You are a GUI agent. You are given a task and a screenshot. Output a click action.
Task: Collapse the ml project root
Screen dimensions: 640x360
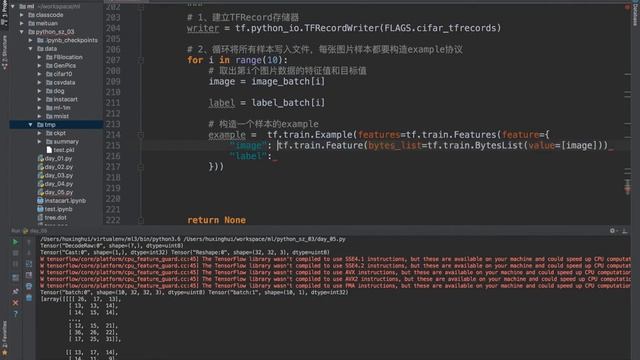click(x=13, y=7)
